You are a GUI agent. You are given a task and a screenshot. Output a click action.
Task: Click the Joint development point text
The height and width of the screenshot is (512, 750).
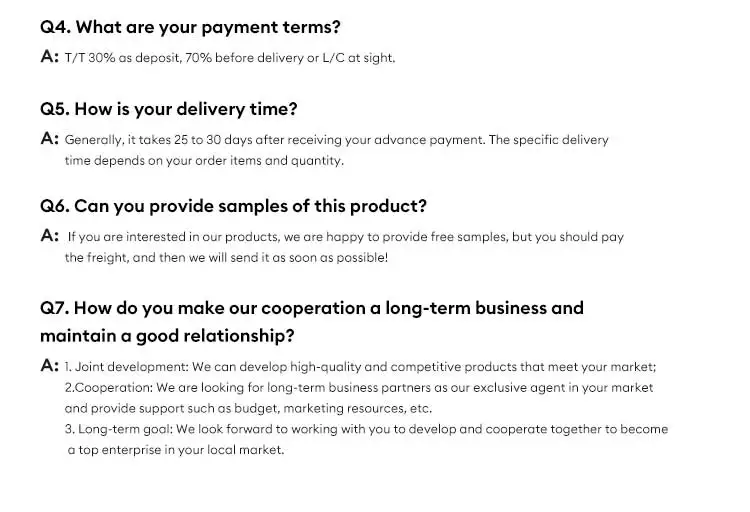pyautogui.click(x=360, y=367)
